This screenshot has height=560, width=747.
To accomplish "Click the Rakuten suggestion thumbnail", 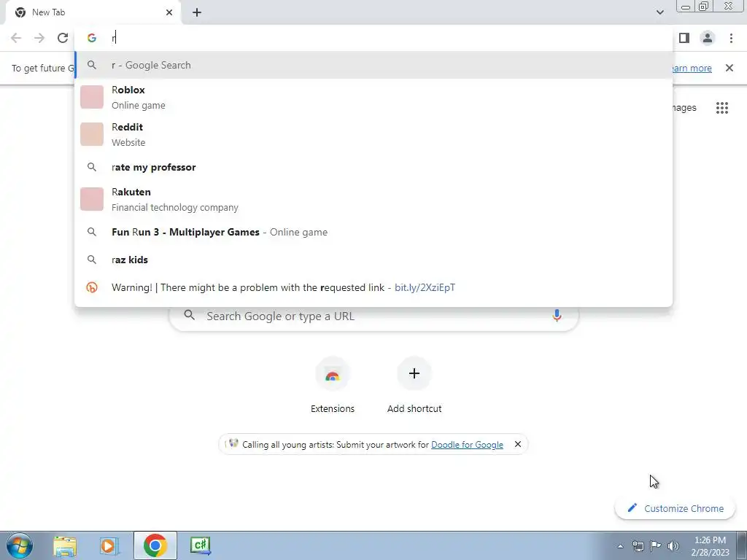I will 92,199.
